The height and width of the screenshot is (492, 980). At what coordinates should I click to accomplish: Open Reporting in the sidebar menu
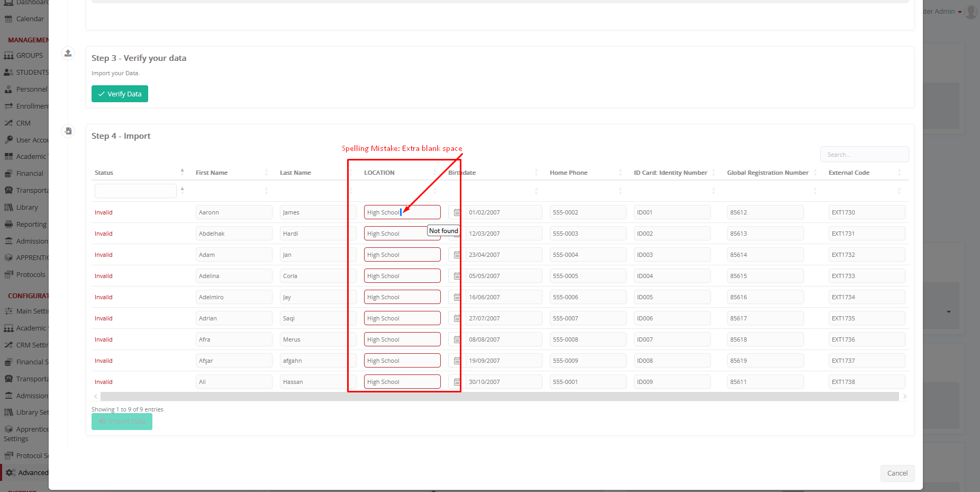(x=31, y=225)
